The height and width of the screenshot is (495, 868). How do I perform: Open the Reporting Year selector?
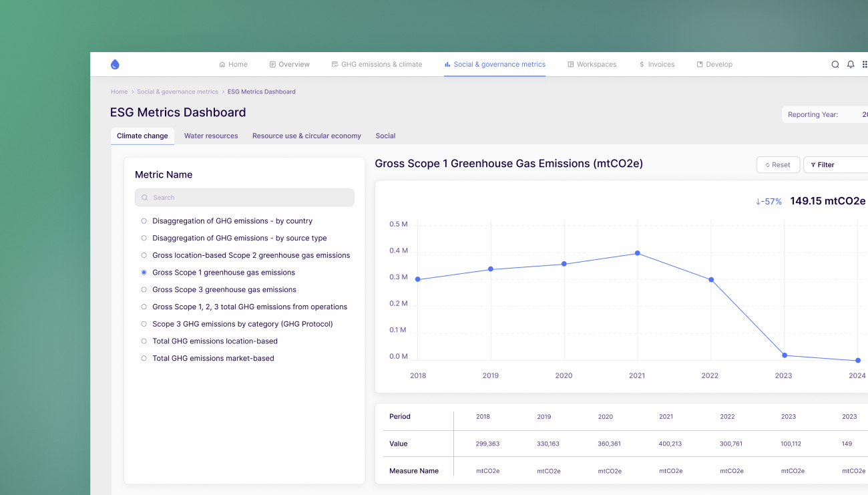point(825,115)
